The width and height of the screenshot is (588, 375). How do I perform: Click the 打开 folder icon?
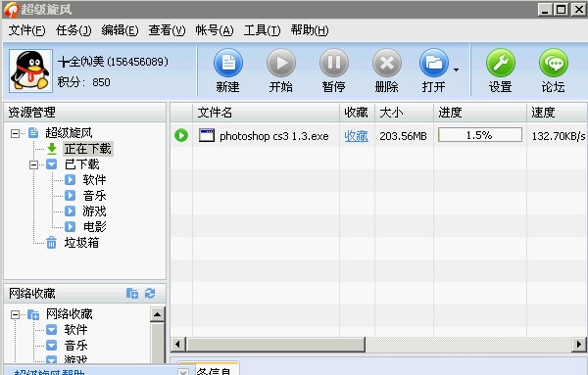pyautogui.click(x=433, y=63)
